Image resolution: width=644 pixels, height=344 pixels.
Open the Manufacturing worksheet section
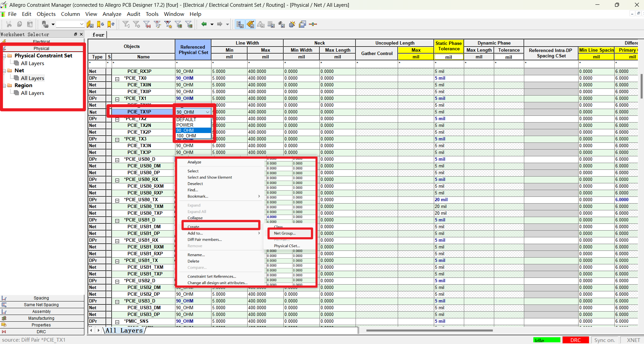[42, 318]
